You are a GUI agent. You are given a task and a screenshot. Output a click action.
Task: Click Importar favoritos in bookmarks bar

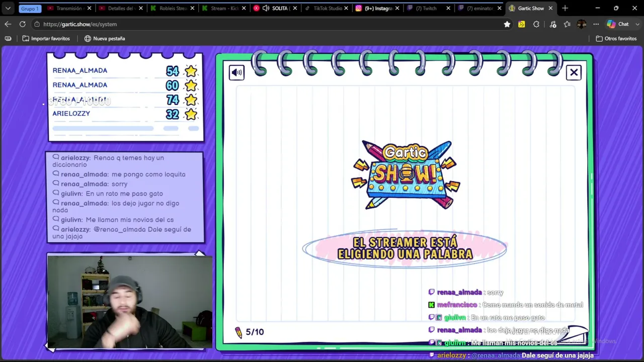[x=46, y=39]
